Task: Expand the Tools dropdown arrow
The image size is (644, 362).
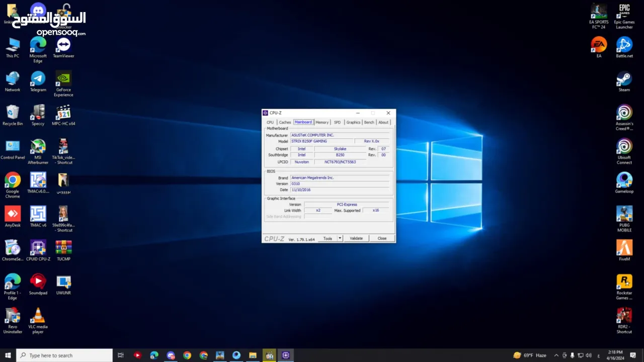Action: 340,238
